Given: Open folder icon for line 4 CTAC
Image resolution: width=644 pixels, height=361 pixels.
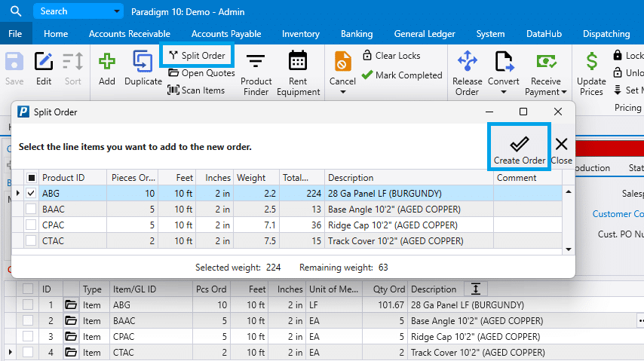Looking at the screenshot, I should coord(71,352).
